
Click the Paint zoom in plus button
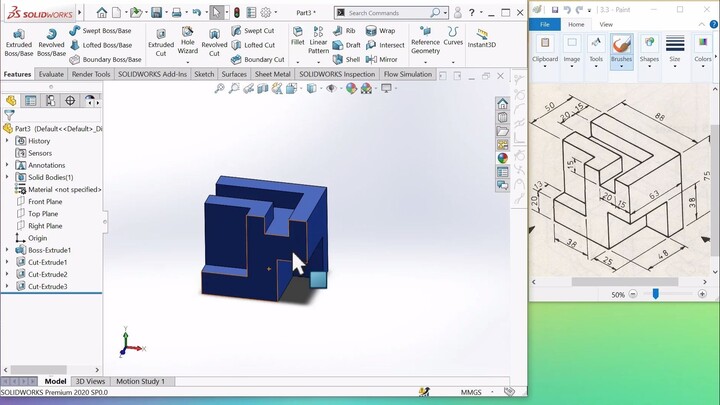tap(702, 294)
